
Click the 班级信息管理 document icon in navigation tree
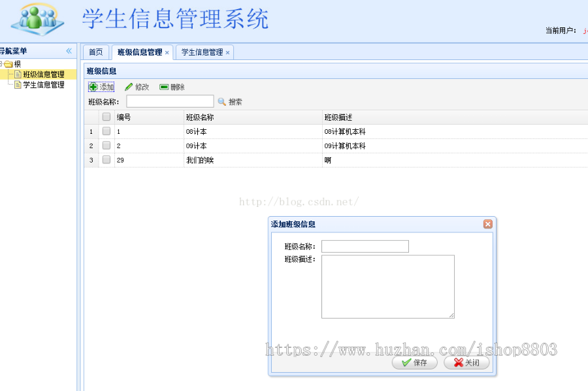click(x=18, y=74)
